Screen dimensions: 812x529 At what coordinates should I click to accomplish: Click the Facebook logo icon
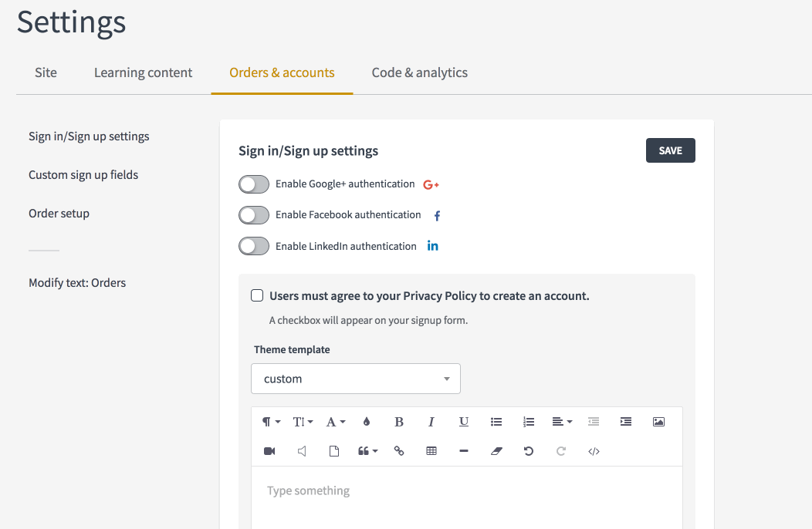point(437,216)
